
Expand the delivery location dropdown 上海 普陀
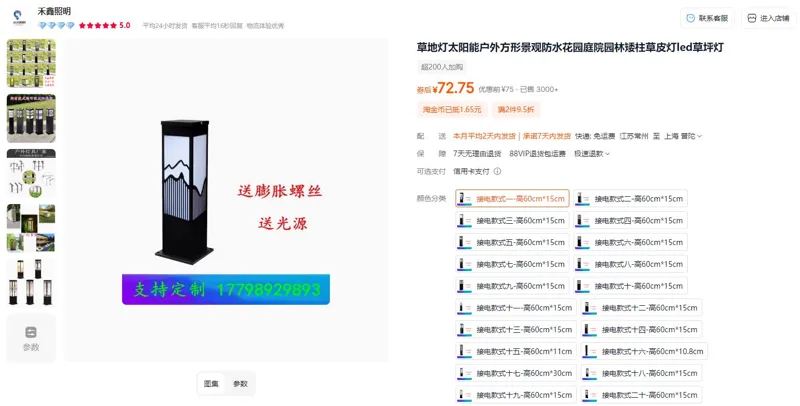pyautogui.click(x=683, y=136)
